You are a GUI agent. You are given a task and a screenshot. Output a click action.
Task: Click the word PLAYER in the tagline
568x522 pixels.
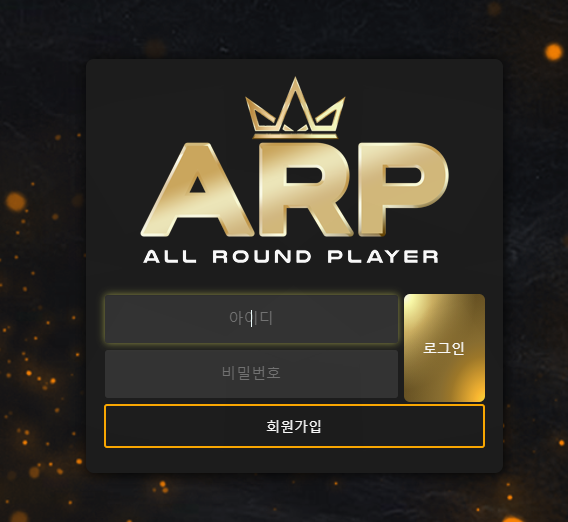(x=383, y=257)
